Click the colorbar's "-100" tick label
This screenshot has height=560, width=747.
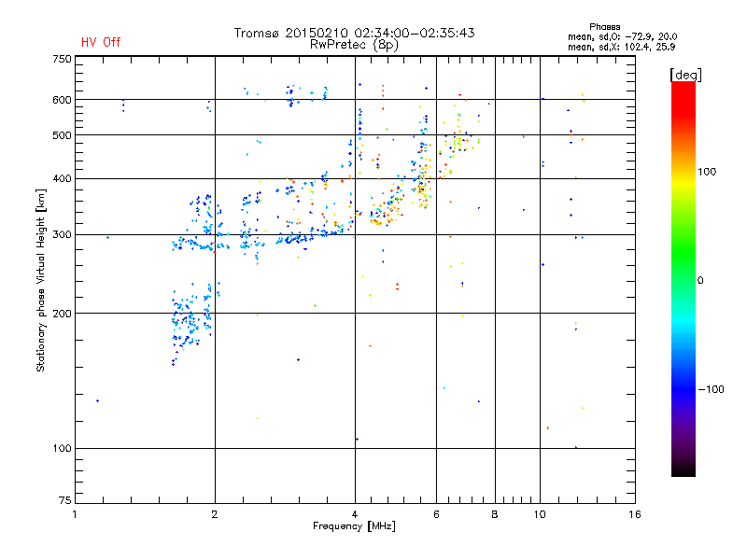coord(709,388)
